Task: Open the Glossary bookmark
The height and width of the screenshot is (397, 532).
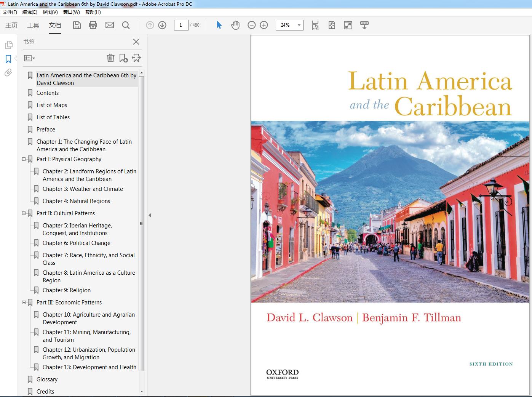Action: (47, 379)
